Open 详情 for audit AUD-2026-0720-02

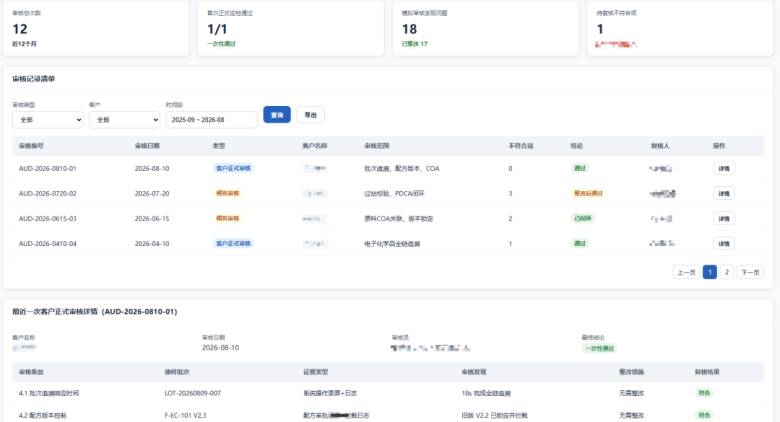click(724, 194)
